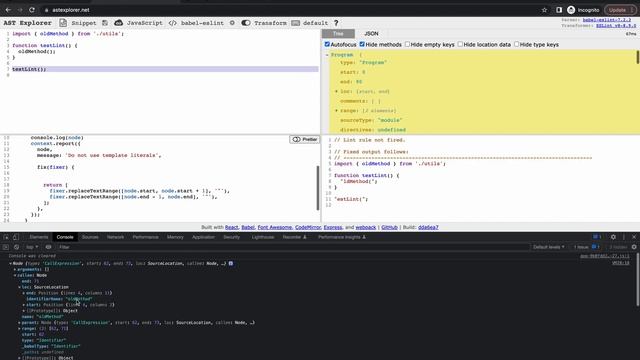
Task: Enable the Hide empty keys checkbox
Action: 407,44
